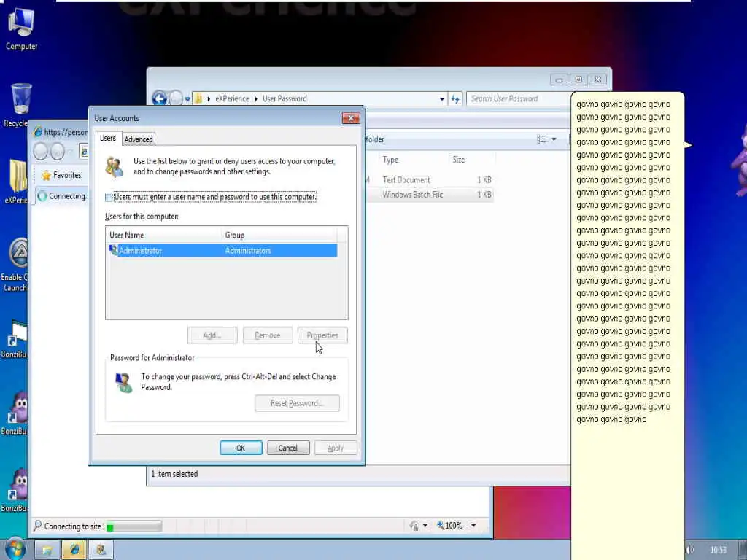Click the zoom magnifier in IE status bar
This screenshot has height=560, width=747.
point(441,525)
